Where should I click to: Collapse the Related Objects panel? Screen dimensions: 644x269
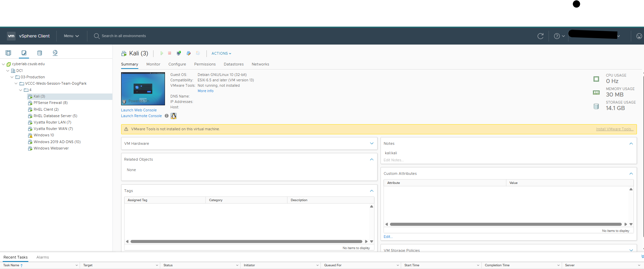(372, 159)
